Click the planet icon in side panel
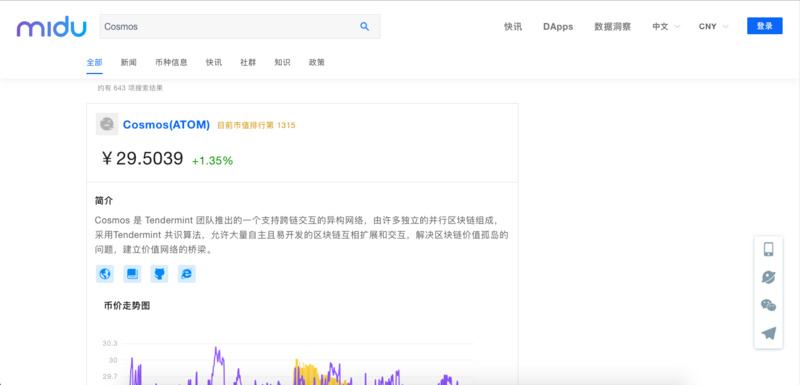The image size is (800, 385). 768,277
